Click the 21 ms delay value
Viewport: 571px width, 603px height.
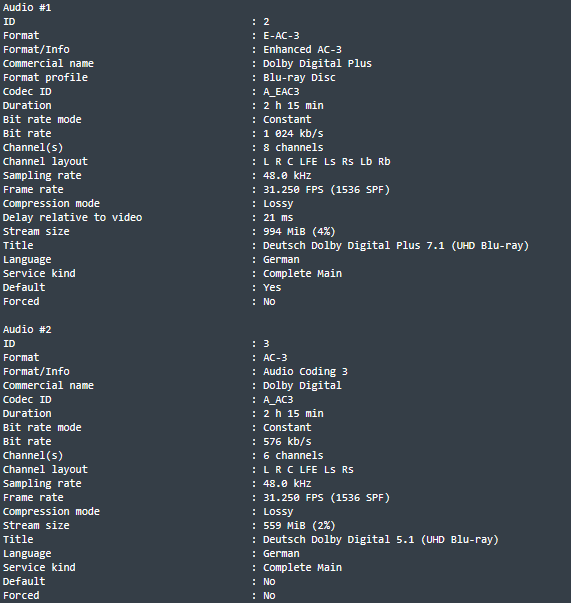[x=278, y=218]
